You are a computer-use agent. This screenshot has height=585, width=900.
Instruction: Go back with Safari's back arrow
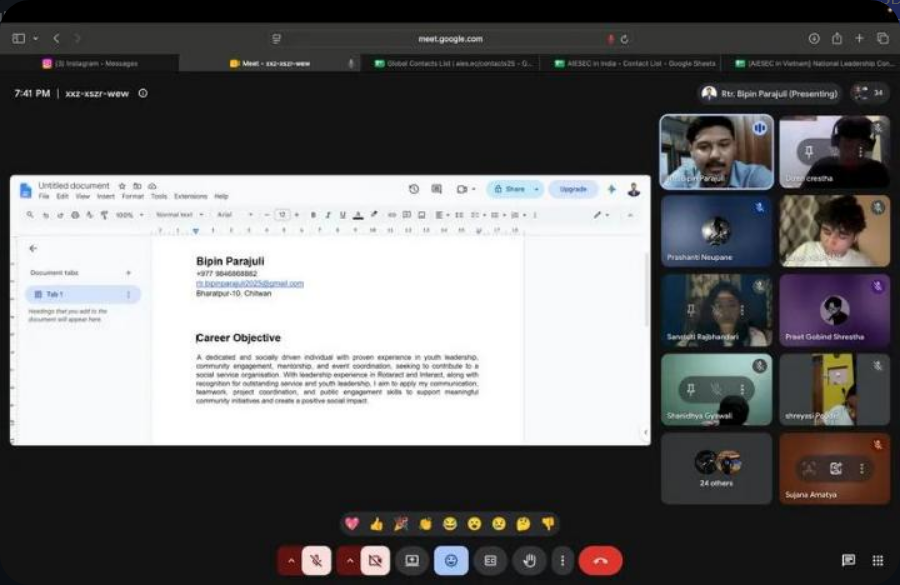click(x=56, y=38)
